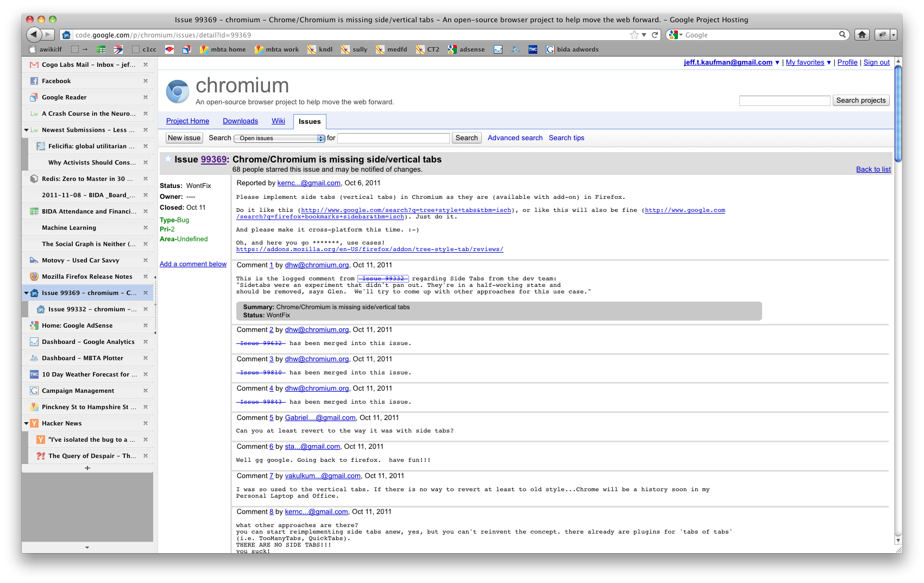Viewport: 924px width, 583px height.
Task: Click the issue search 'for' text field
Action: 393,138
